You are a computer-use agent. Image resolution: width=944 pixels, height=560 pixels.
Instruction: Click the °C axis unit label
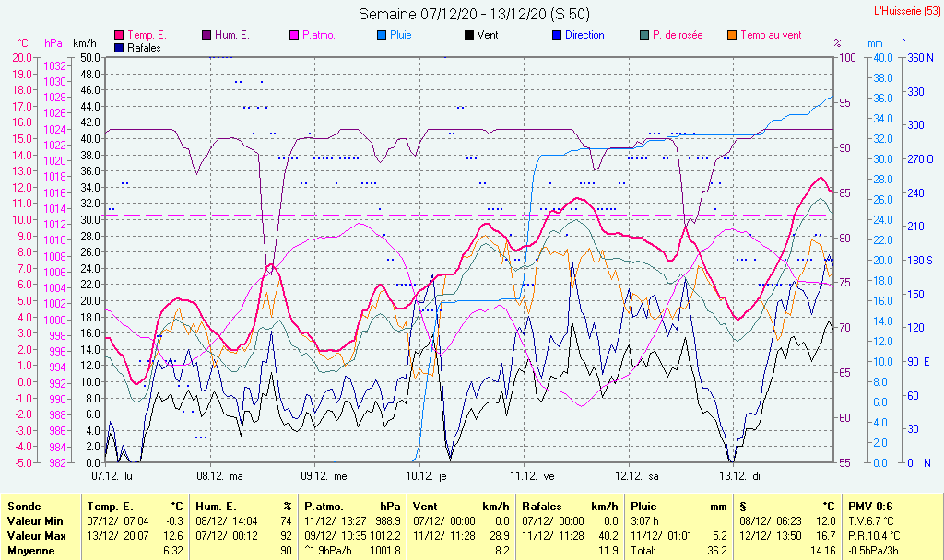pyautogui.click(x=22, y=43)
